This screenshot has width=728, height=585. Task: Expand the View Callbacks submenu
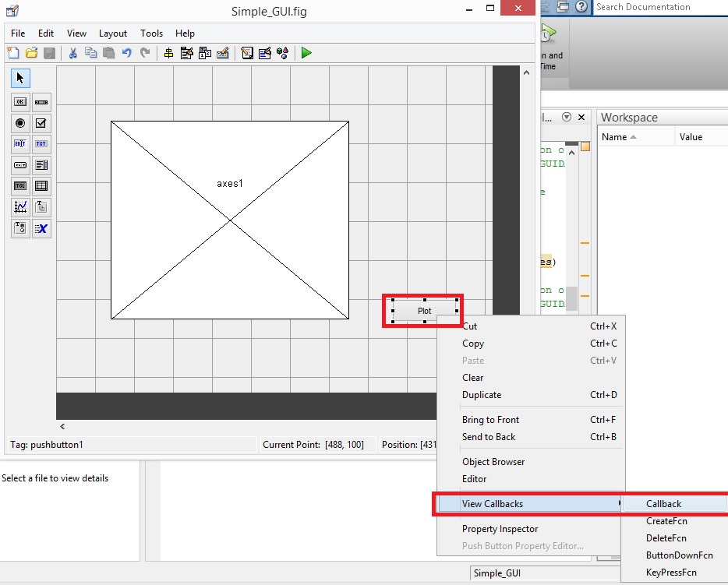(x=530, y=504)
